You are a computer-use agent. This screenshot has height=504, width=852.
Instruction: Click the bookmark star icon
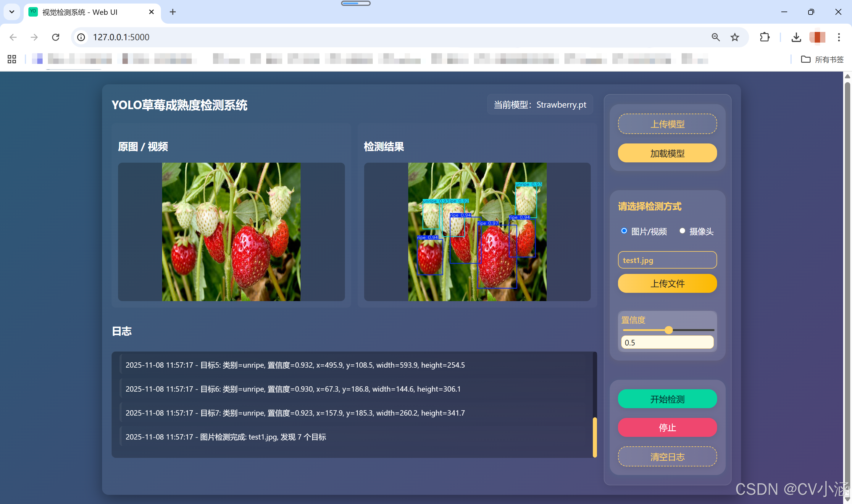tap(735, 37)
